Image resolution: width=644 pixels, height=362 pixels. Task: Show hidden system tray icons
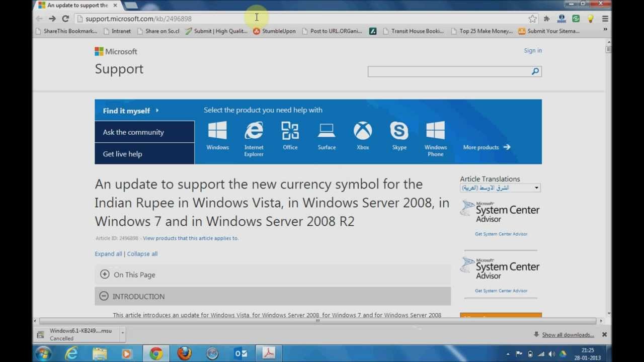(x=508, y=354)
